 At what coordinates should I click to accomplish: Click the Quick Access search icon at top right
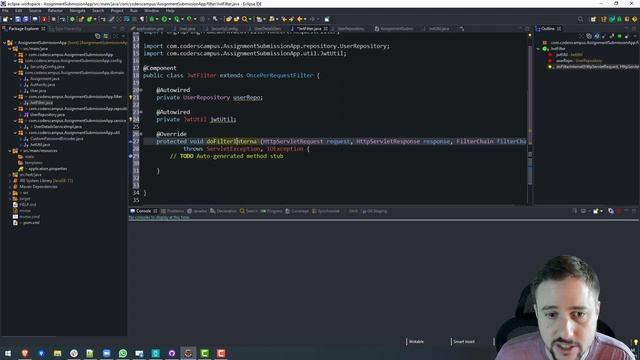point(580,19)
